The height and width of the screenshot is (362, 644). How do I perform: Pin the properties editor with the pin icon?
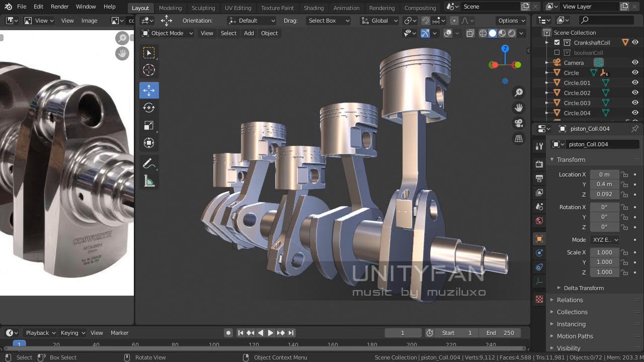635,129
